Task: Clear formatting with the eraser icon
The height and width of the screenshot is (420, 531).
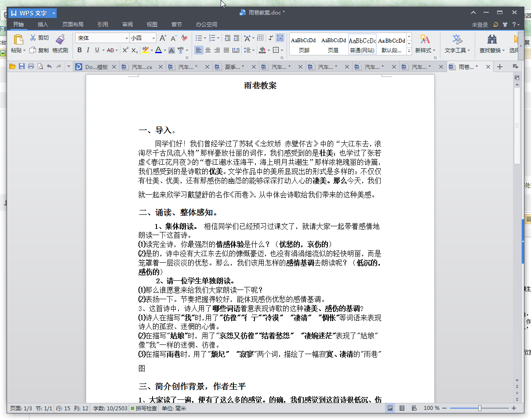Action: point(185,38)
